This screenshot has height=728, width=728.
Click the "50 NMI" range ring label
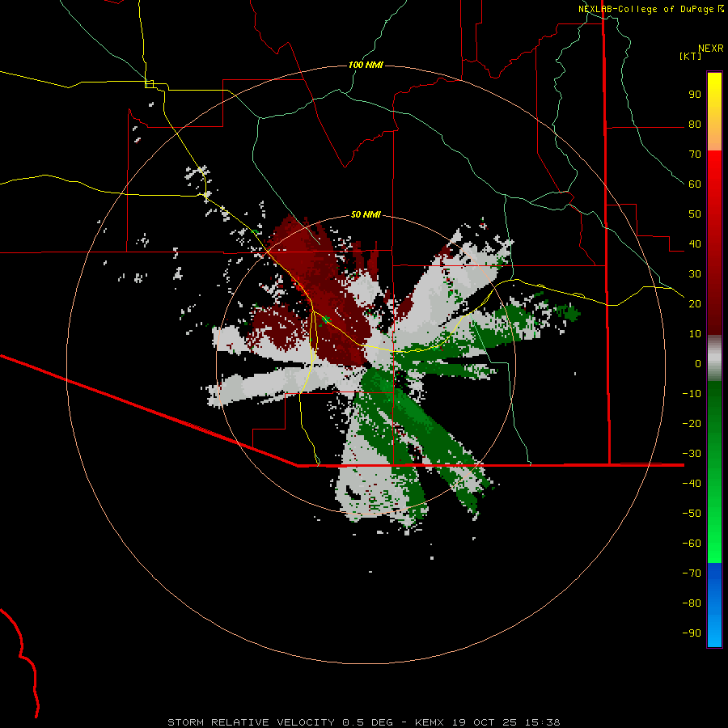(x=366, y=214)
